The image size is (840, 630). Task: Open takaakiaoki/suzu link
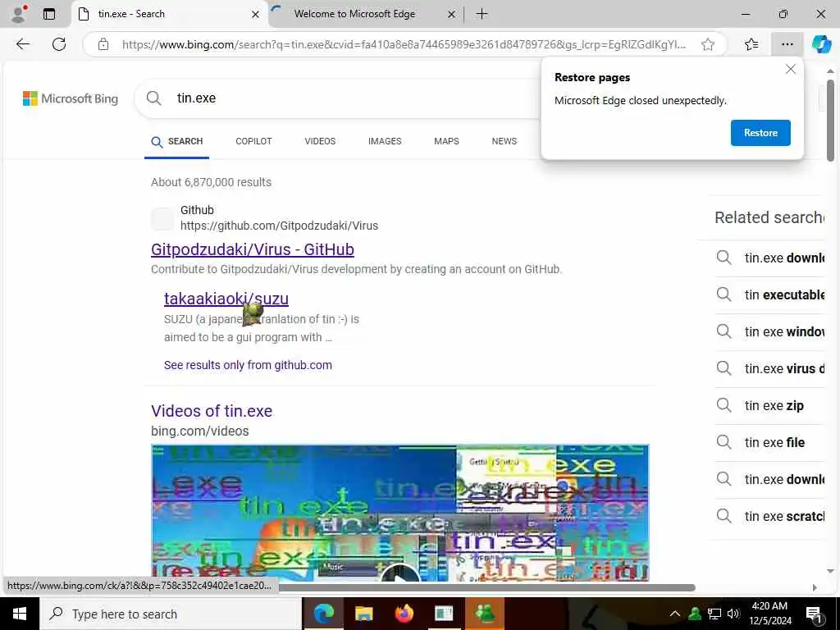pyautogui.click(x=226, y=299)
